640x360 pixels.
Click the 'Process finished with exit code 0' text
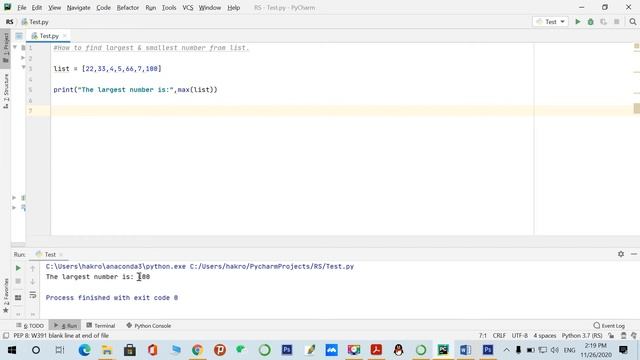(112, 298)
